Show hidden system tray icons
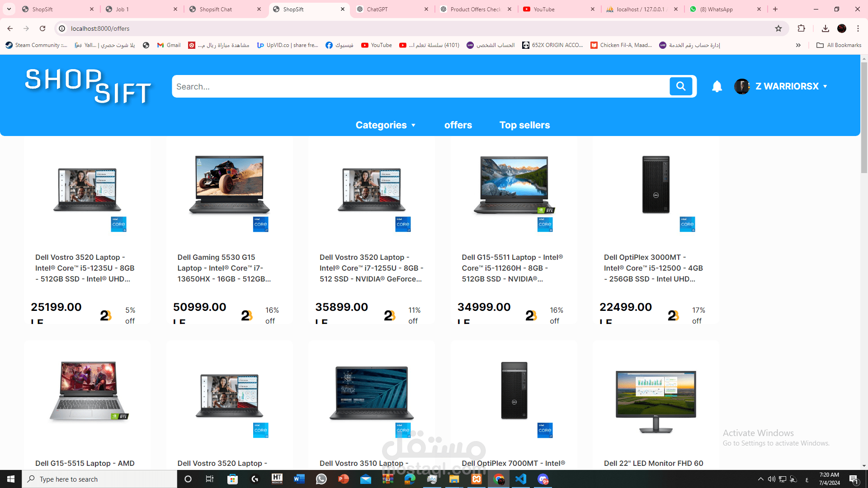 [x=761, y=479]
